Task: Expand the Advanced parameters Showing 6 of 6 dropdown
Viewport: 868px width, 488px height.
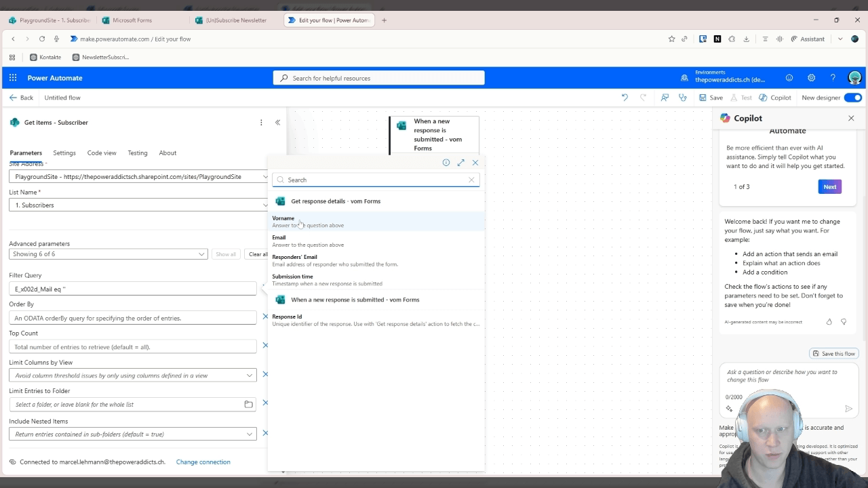Action: click(x=108, y=254)
